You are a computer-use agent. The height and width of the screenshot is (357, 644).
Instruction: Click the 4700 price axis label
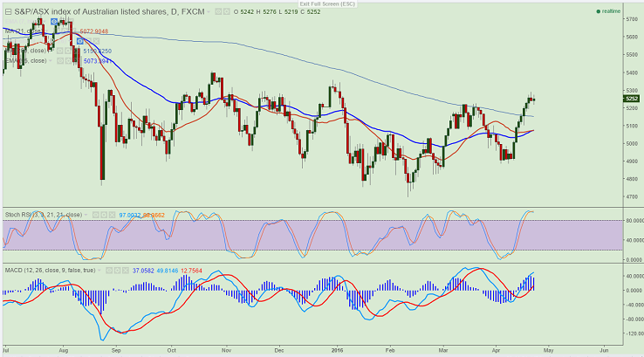(631, 196)
